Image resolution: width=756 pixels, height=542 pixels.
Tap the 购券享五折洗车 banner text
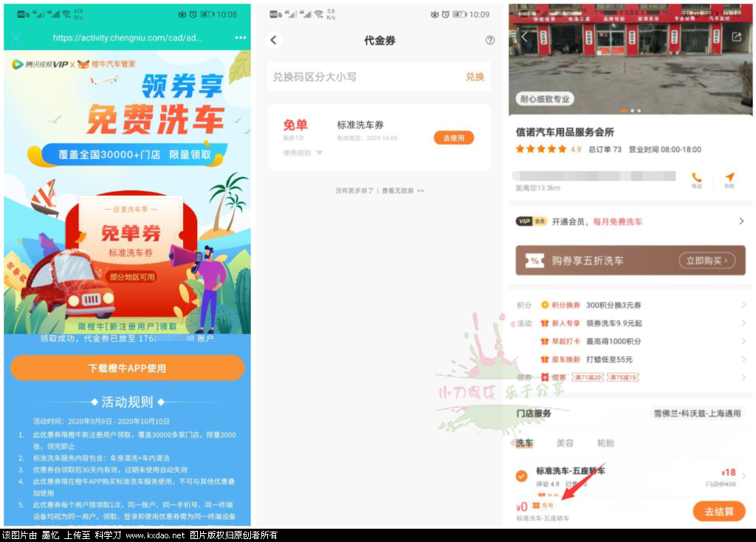pos(587,261)
